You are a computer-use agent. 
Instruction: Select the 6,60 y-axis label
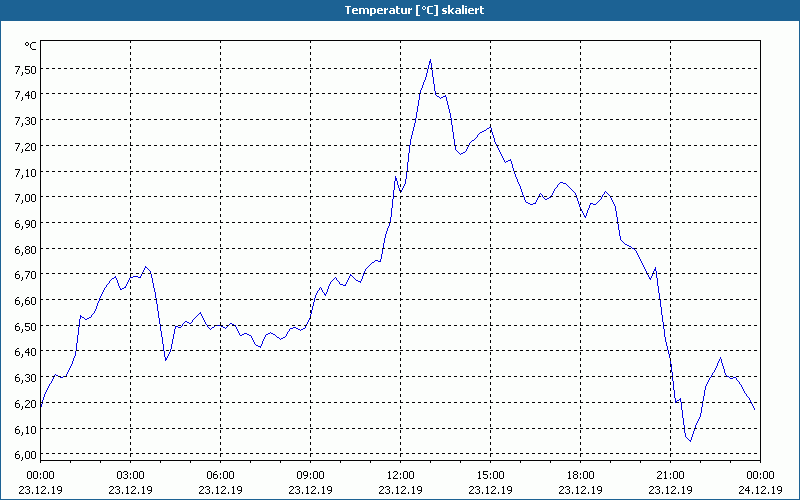pos(26,301)
